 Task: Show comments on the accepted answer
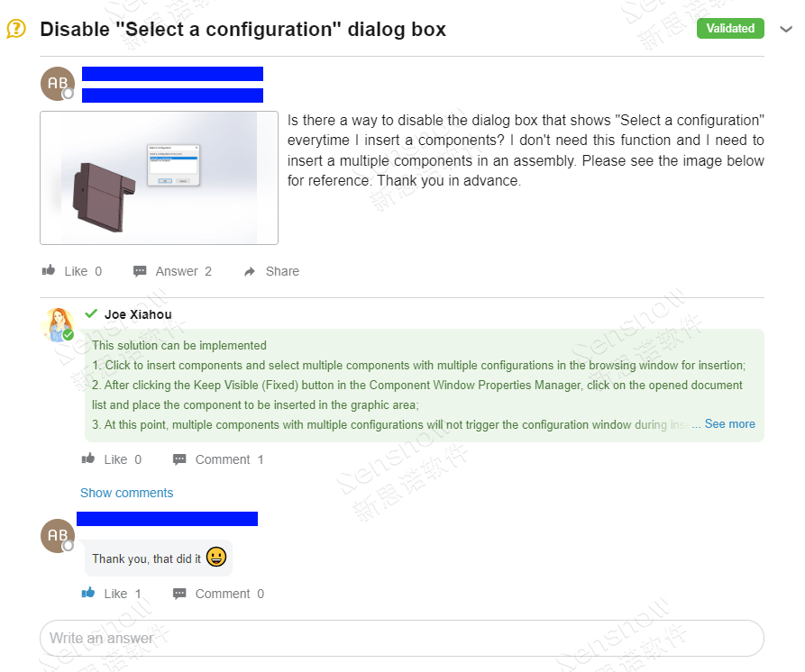pyautogui.click(x=126, y=493)
